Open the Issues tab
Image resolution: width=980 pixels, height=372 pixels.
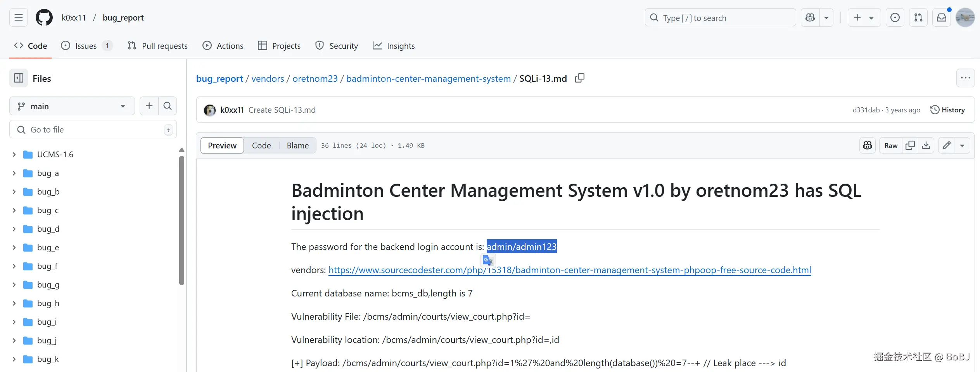(x=86, y=46)
